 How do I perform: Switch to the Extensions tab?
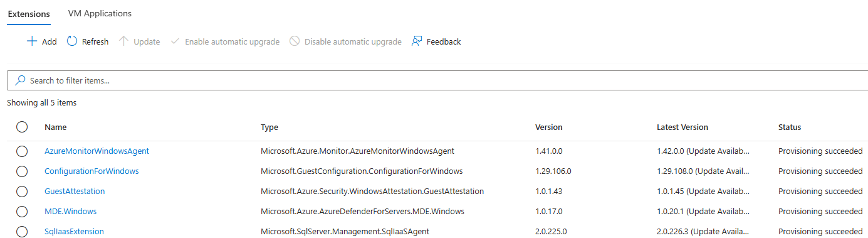[29, 13]
